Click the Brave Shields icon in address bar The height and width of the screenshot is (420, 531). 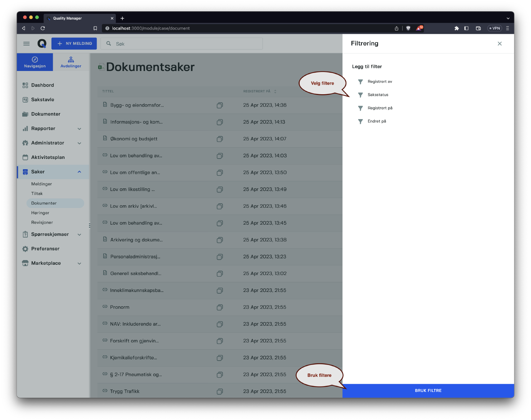pos(408,28)
